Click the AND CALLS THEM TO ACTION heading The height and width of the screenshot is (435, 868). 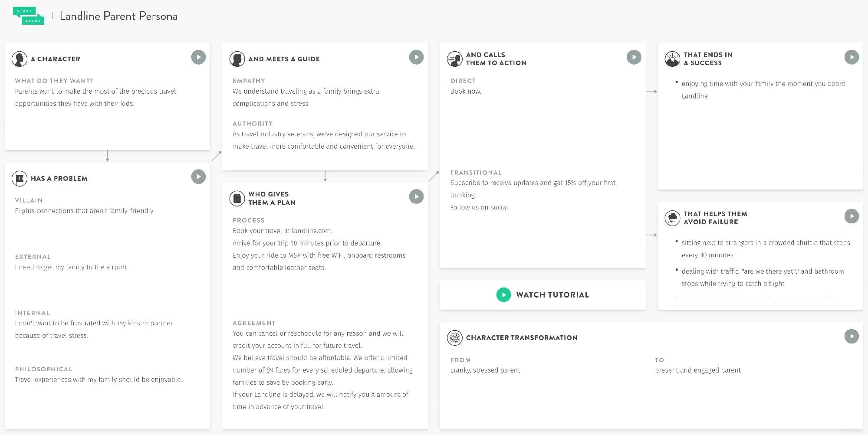(x=496, y=59)
